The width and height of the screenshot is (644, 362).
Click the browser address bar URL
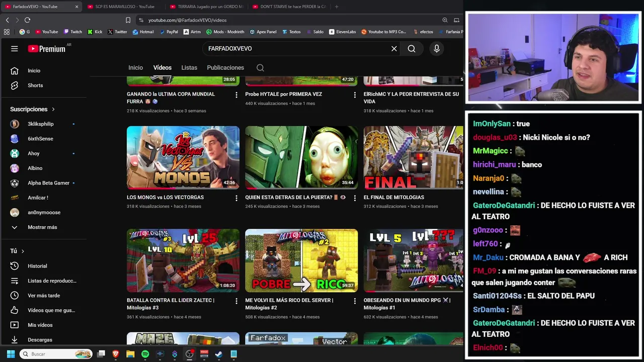(x=187, y=20)
